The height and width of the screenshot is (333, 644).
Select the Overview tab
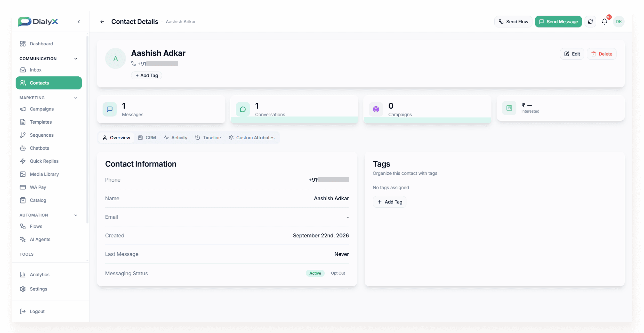point(116,138)
